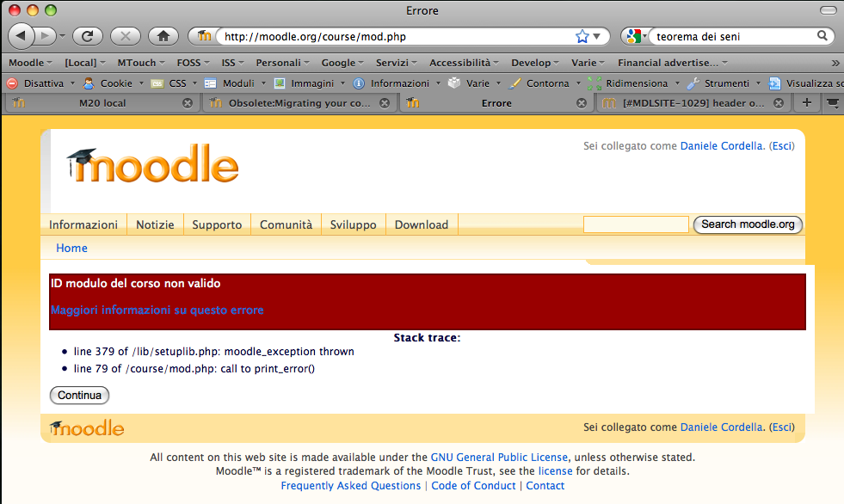Focus the moodle.org search text field

pos(636,224)
